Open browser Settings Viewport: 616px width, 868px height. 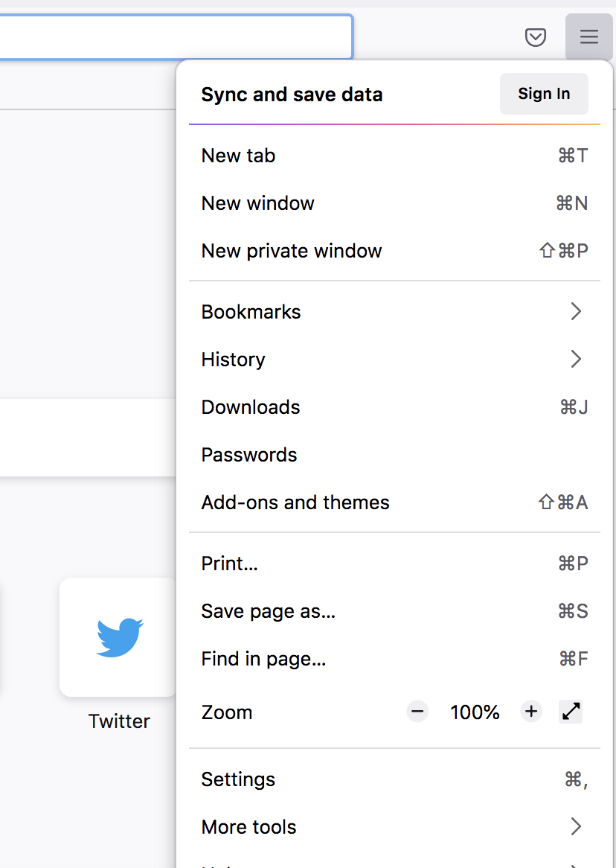394,779
